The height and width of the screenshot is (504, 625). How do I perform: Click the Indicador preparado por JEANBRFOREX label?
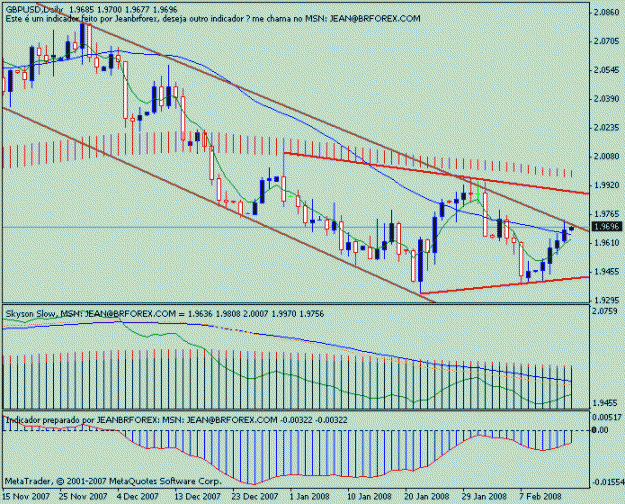click(x=177, y=420)
